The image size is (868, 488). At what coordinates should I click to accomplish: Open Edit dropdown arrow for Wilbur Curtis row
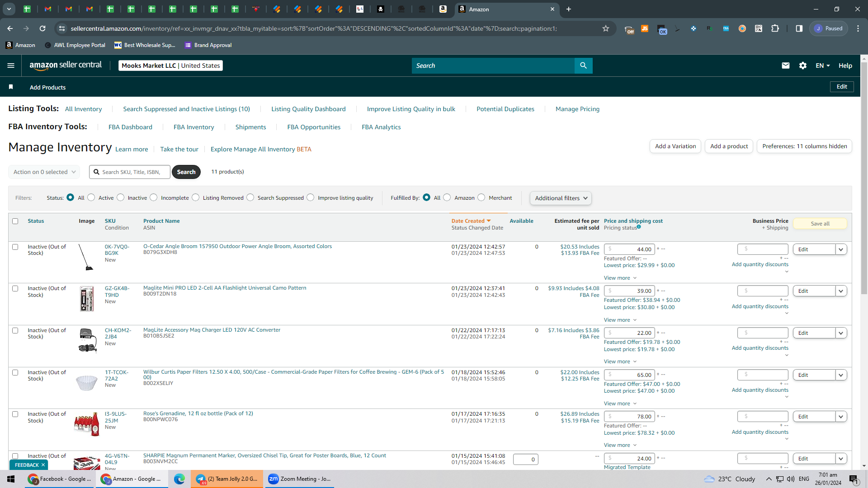click(841, 375)
